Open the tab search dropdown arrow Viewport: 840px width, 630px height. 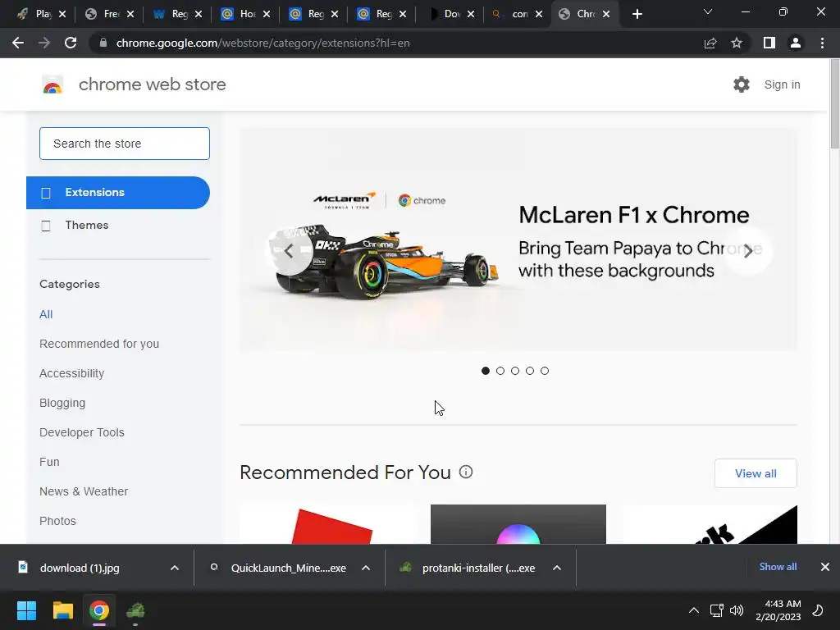click(708, 11)
